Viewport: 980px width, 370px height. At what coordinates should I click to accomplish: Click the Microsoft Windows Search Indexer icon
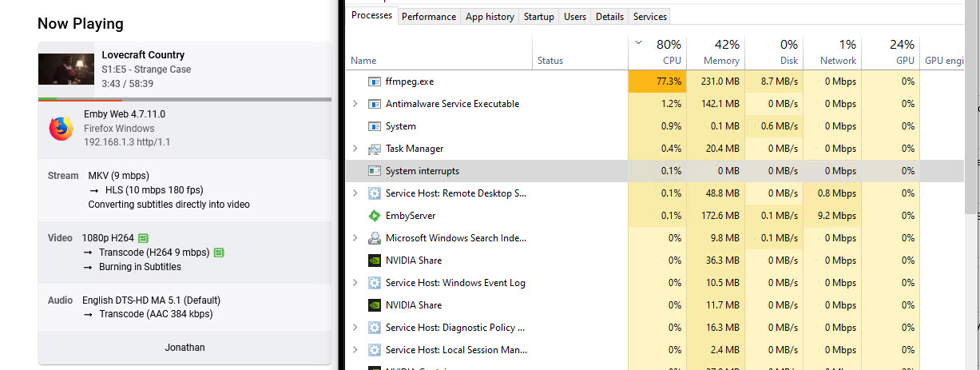pyautogui.click(x=374, y=238)
